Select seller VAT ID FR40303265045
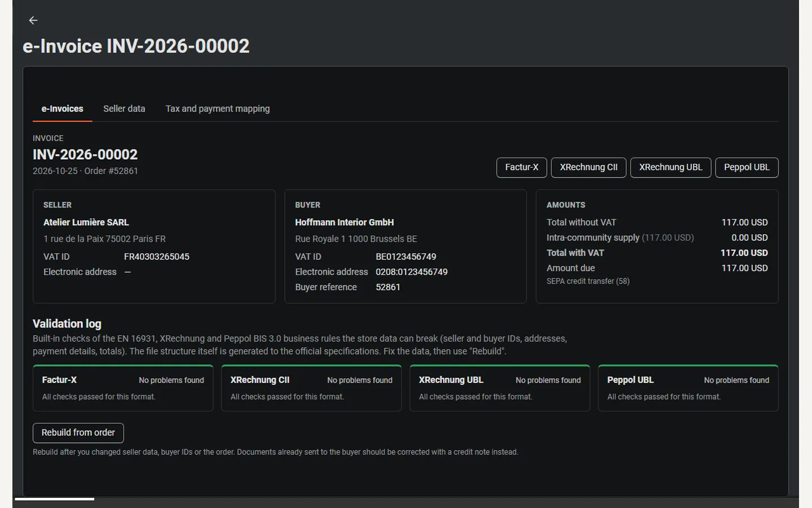This screenshot has height=508, width=812. coord(157,256)
